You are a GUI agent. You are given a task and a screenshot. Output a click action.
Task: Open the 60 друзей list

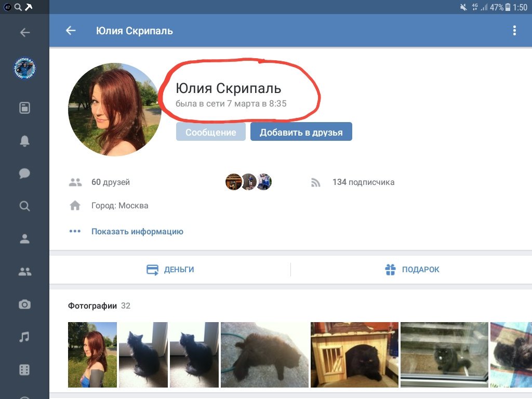point(111,182)
